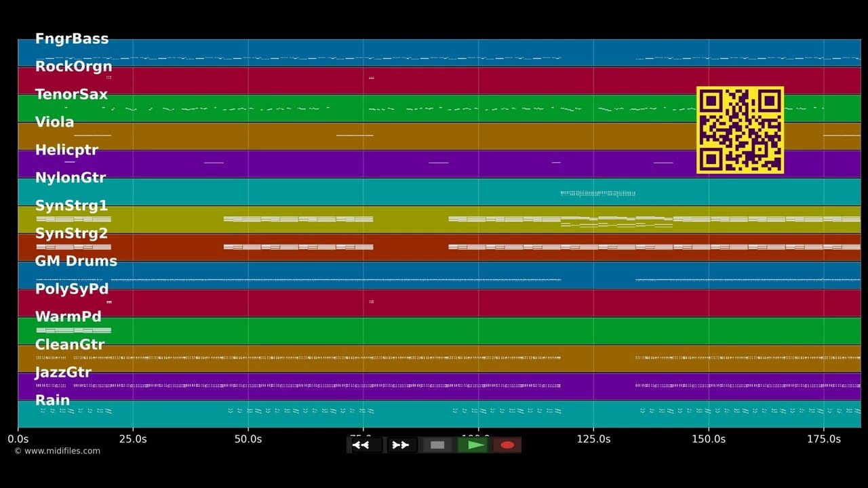Select the WarmPd track label

coord(68,317)
